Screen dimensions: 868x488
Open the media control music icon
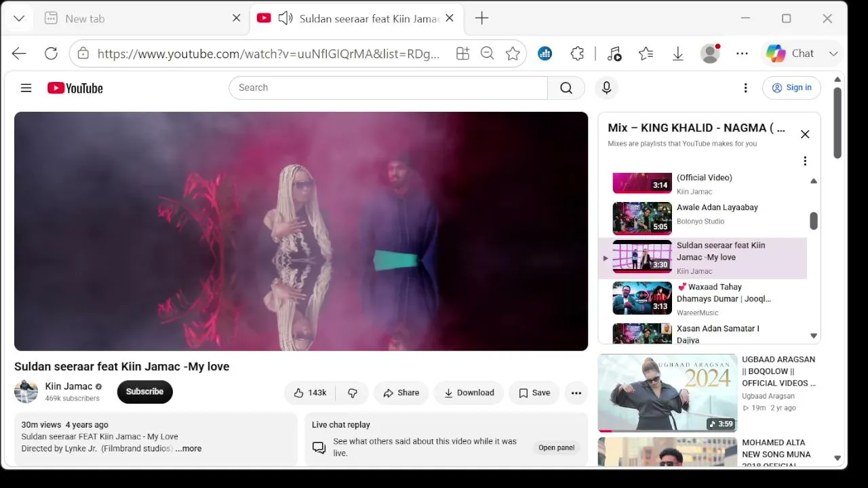(614, 54)
